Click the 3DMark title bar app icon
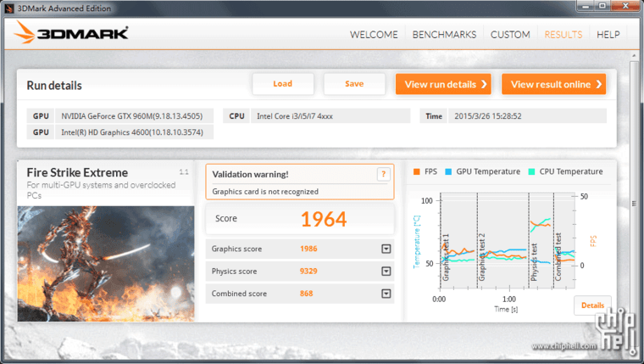Viewport: 644px width, 364px height. [9, 8]
